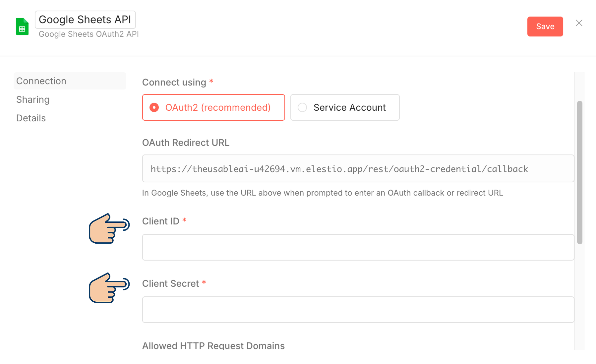Switch to the Details tab
This screenshot has width=596, height=364.
click(31, 118)
